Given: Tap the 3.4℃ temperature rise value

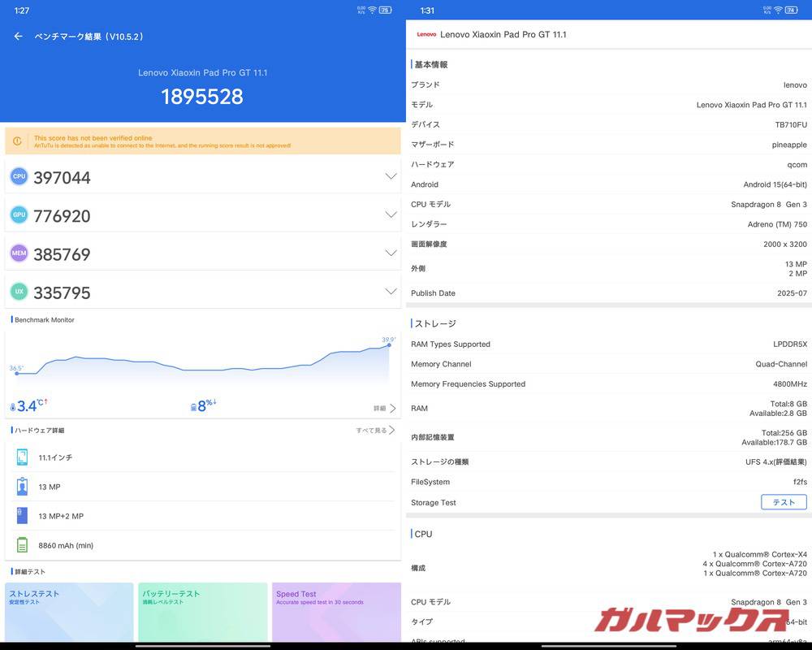Looking at the screenshot, I should 32,405.
